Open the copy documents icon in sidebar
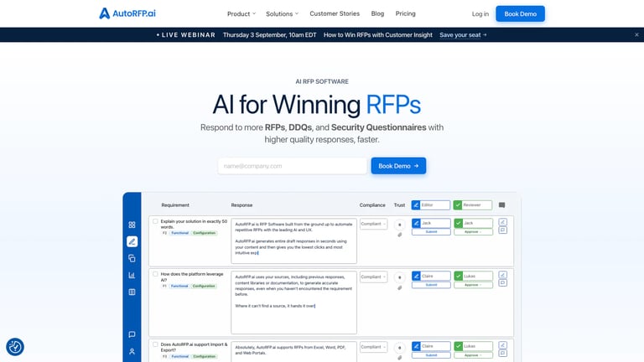This screenshot has height=362, width=644. pyautogui.click(x=132, y=259)
